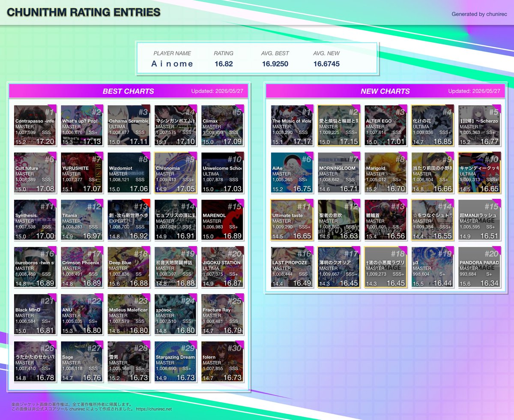Click the NEW CHARTS section header
This screenshot has height=420, width=514.
pos(385,91)
